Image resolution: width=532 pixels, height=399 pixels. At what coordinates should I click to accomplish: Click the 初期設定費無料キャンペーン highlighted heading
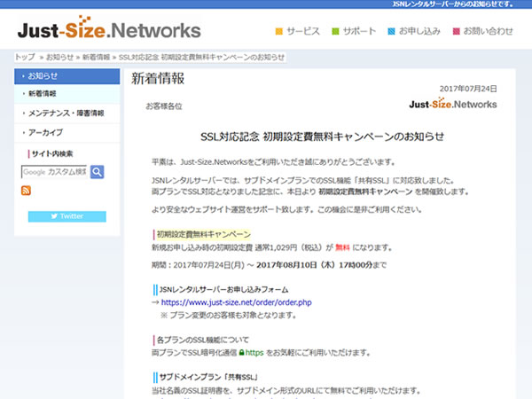(x=204, y=234)
